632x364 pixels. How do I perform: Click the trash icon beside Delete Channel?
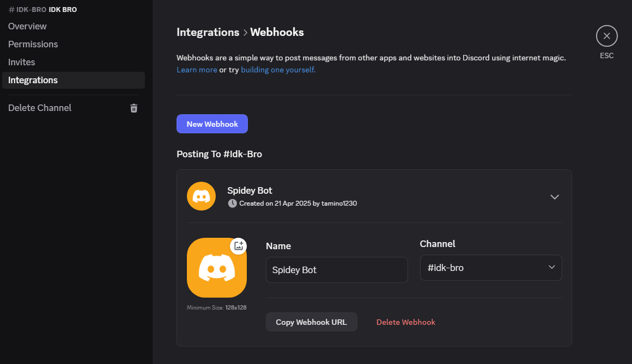pyautogui.click(x=134, y=108)
